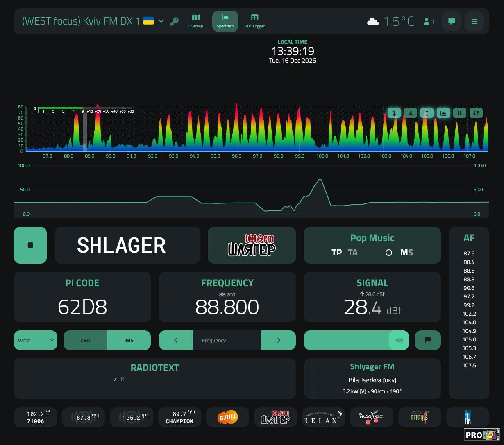Toggle the cEQ filter
504x445 pixels.
point(85,340)
